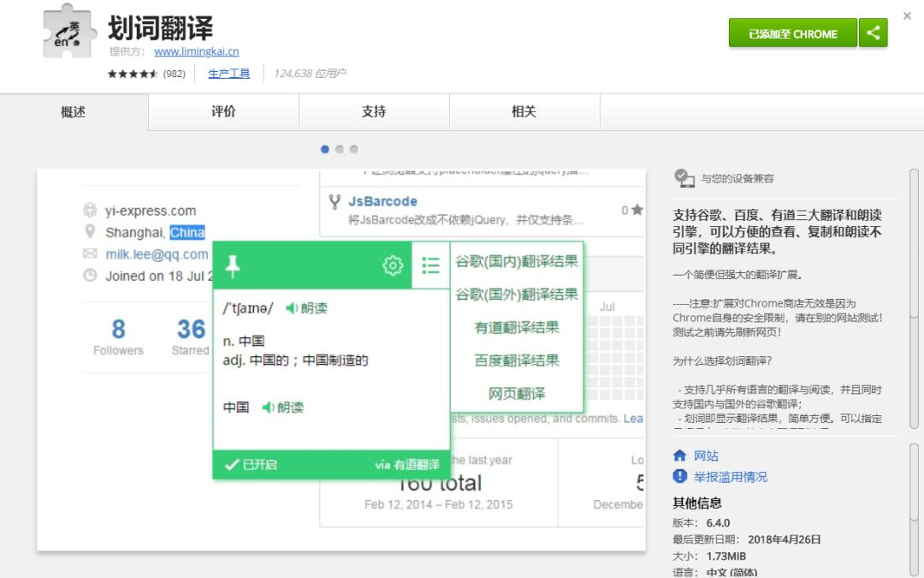Click the 其他信息 heading
Viewport: 924px width, 578px height.
(x=697, y=503)
